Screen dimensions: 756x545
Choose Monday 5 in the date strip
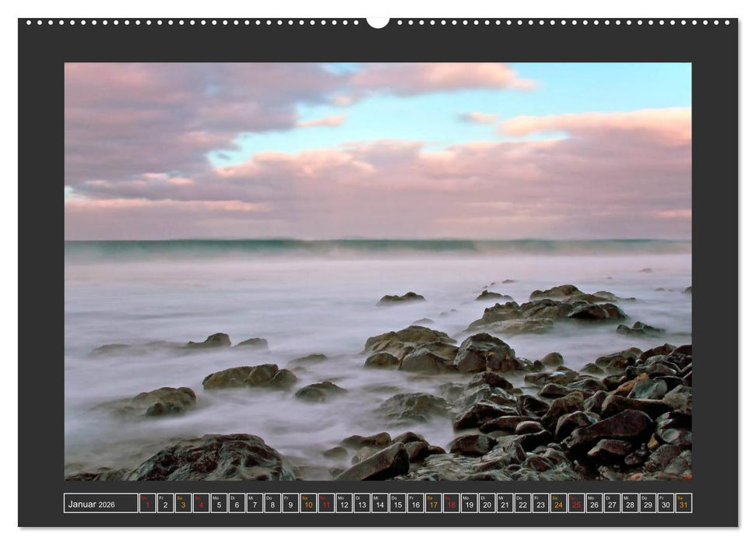coord(220,504)
